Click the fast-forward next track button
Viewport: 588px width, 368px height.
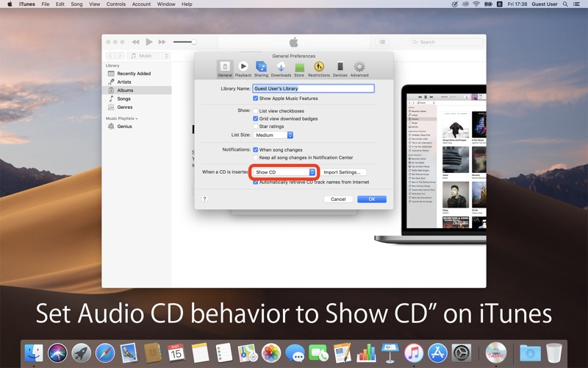(162, 42)
